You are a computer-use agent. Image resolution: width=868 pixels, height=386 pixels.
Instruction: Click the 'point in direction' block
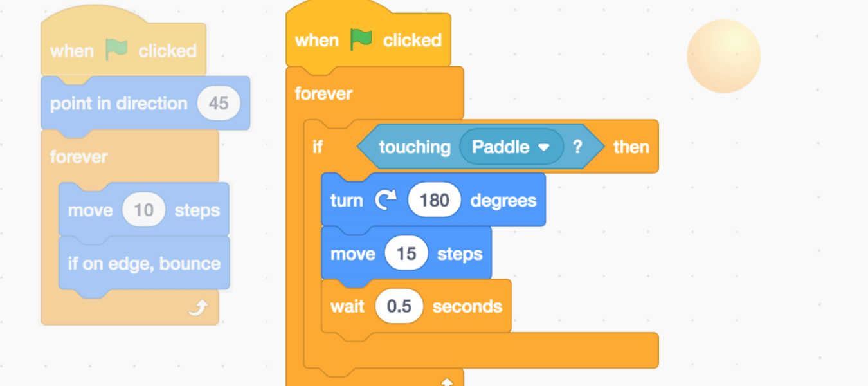pyautogui.click(x=118, y=104)
